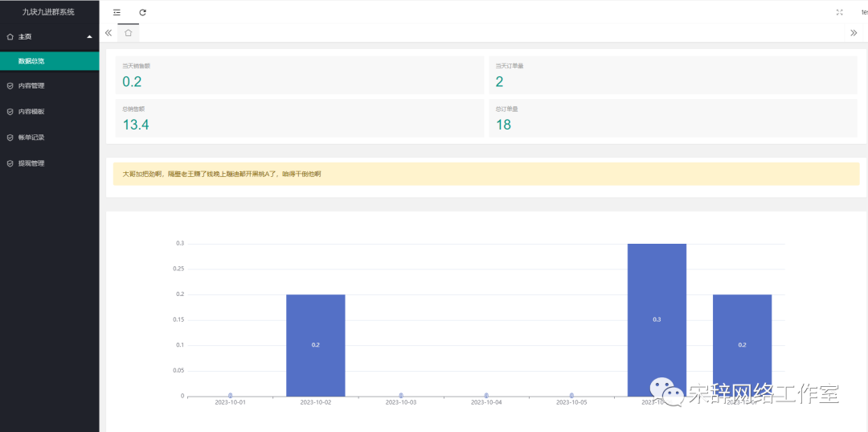Expand the 提现管理 sidebar menu
Viewport: 868px width, 432px height.
point(48,163)
